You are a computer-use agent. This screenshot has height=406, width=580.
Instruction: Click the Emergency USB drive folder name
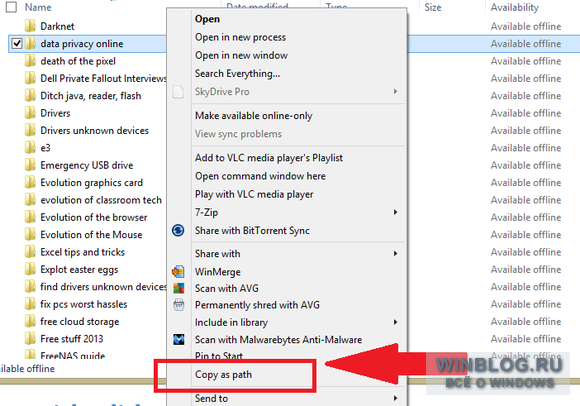tap(87, 165)
